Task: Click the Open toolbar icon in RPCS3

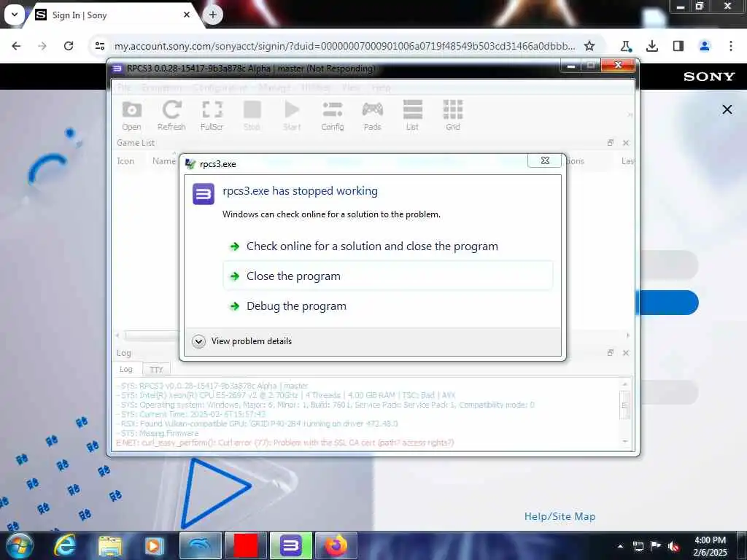Action: 131,114
